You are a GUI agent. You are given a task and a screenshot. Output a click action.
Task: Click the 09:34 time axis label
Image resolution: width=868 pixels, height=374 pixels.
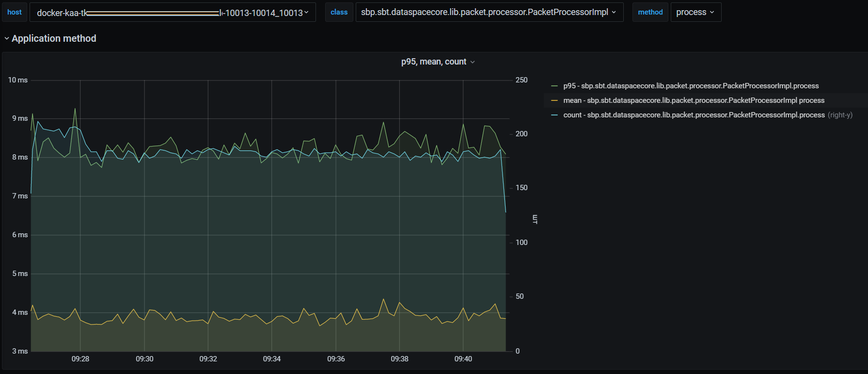(x=272, y=359)
